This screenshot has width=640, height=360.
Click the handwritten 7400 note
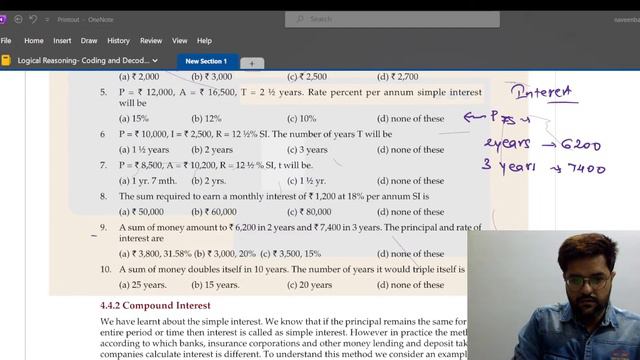587,168
